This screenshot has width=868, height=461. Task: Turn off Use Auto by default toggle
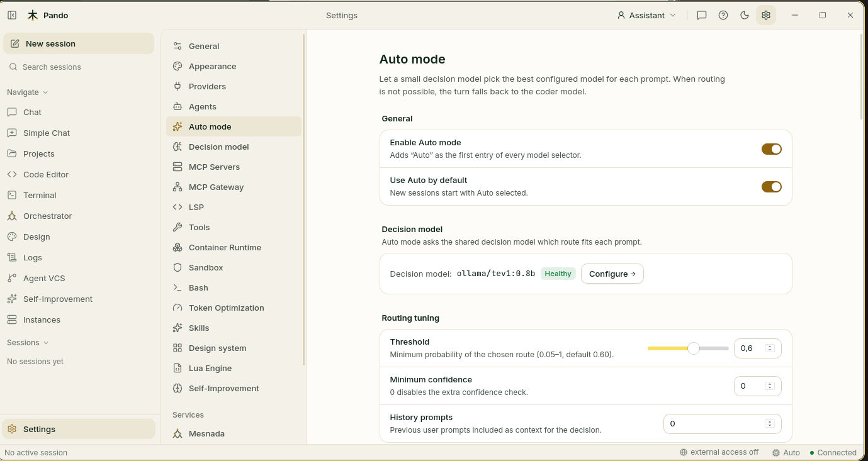tap(771, 187)
